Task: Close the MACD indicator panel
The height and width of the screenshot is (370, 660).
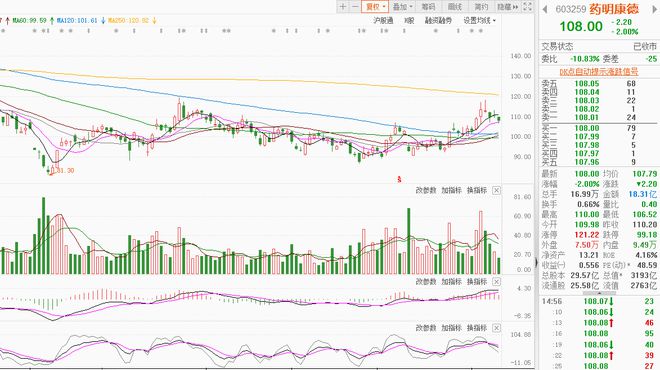Action: click(496, 281)
